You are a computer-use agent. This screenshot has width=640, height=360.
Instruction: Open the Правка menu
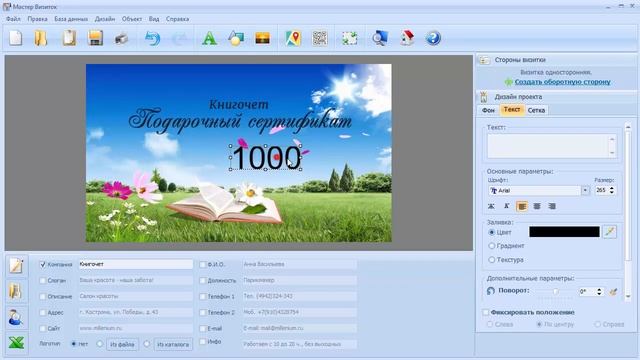pos(38,19)
